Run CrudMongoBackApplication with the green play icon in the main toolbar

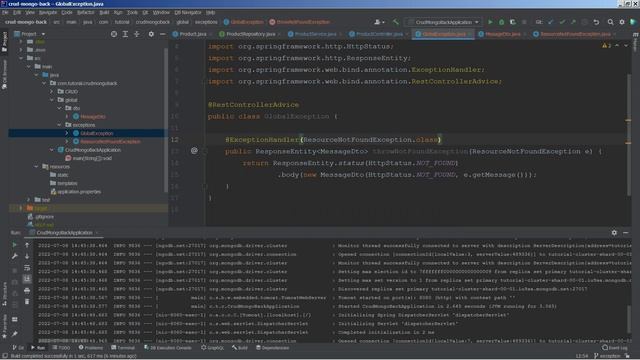coord(490,22)
